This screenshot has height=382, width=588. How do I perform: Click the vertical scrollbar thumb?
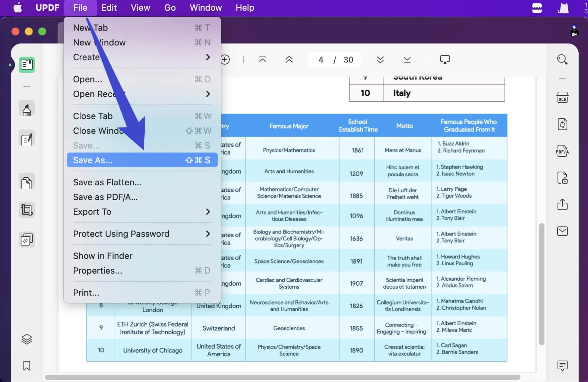click(542, 284)
